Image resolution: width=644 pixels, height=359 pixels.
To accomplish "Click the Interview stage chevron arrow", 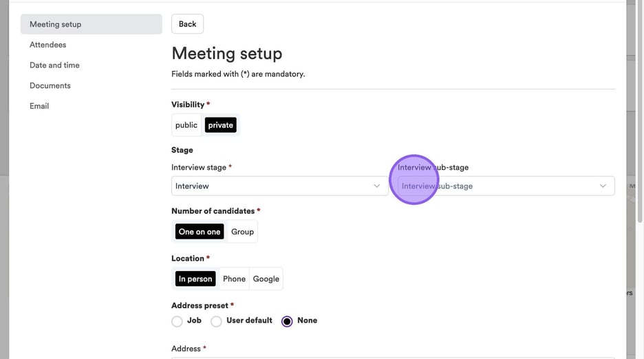I will coord(376,186).
